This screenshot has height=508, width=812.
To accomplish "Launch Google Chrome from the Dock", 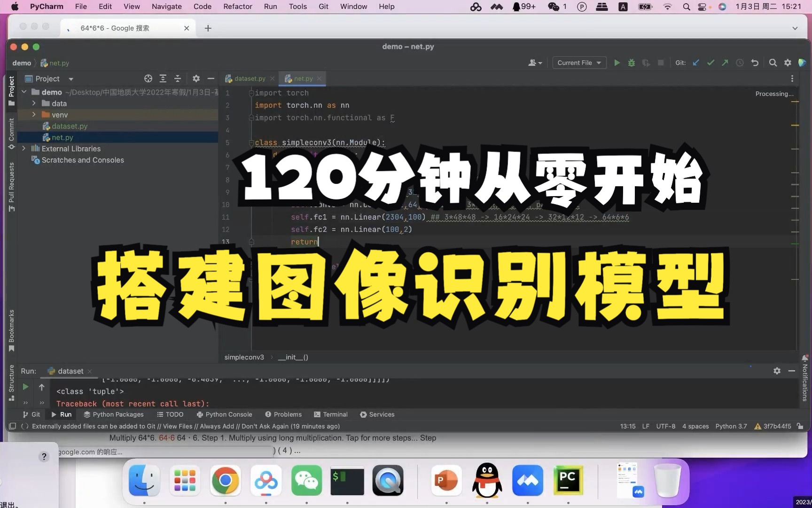I will 225,480.
